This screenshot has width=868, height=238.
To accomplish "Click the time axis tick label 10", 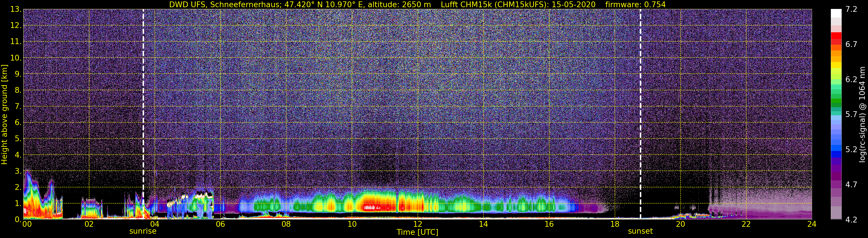I will pos(352,224).
